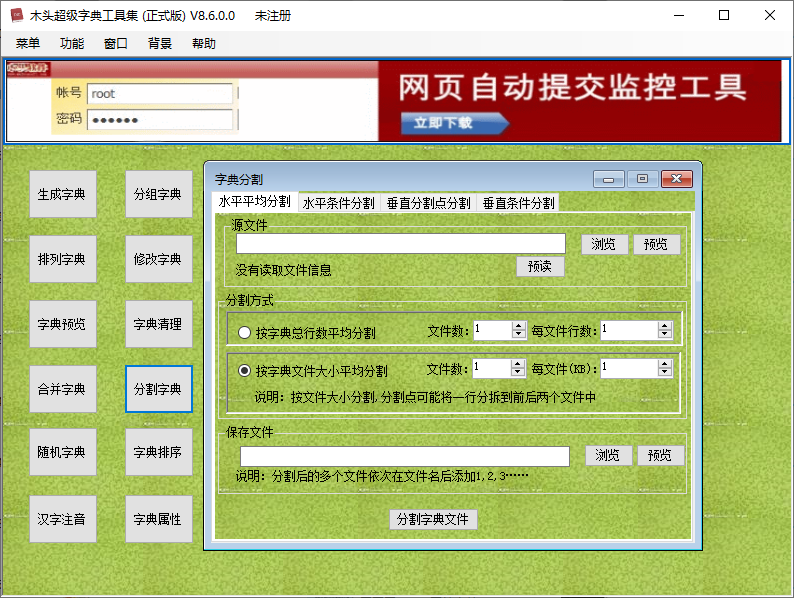Increase 每文件(KB) spinner value

665,364
